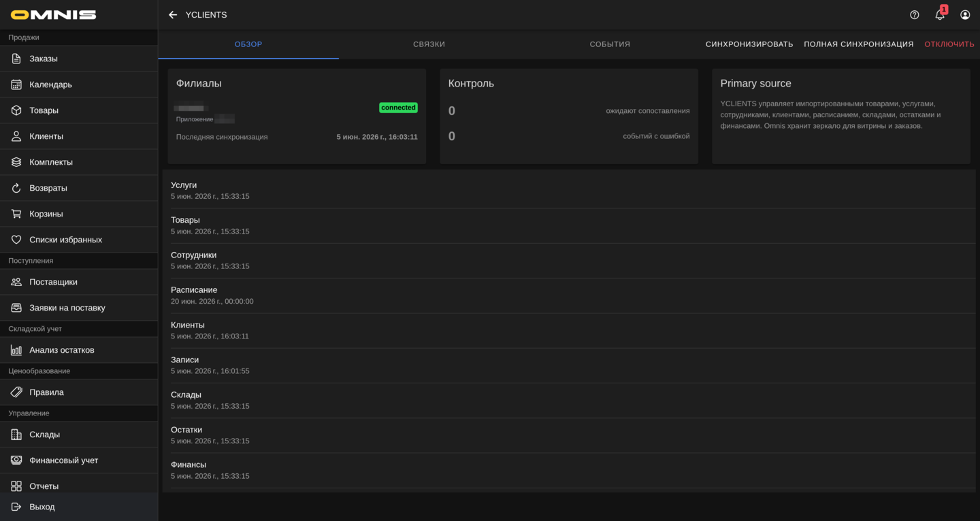980x521 pixels.
Task: Select the Расписание sync row
Action: 568,296
